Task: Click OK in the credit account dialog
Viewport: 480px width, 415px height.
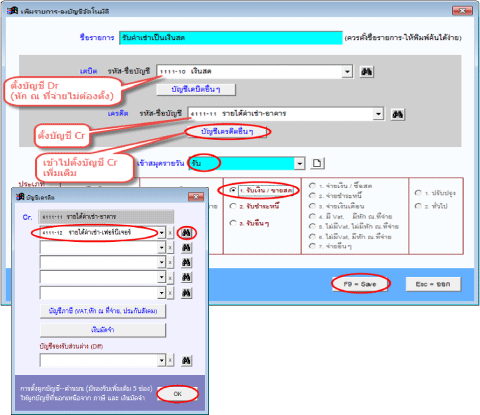Action: click(x=177, y=394)
